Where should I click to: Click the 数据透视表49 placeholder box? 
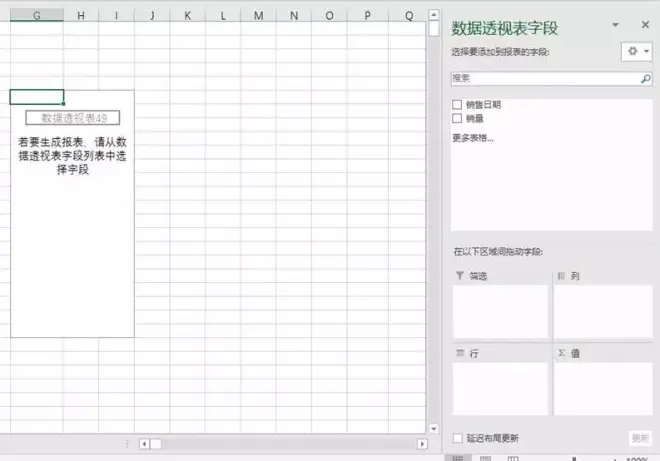pyautogui.click(x=73, y=118)
